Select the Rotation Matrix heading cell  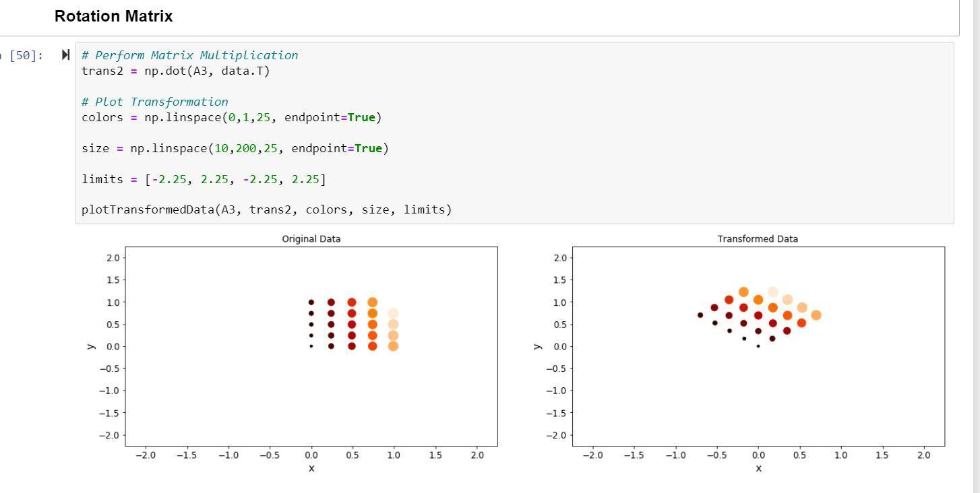coord(113,15)
